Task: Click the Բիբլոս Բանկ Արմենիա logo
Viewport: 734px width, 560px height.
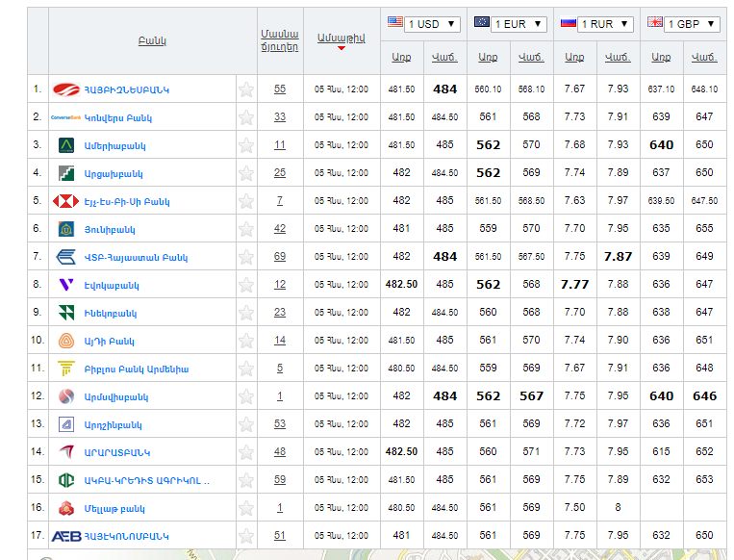Action: click(66, 369)
